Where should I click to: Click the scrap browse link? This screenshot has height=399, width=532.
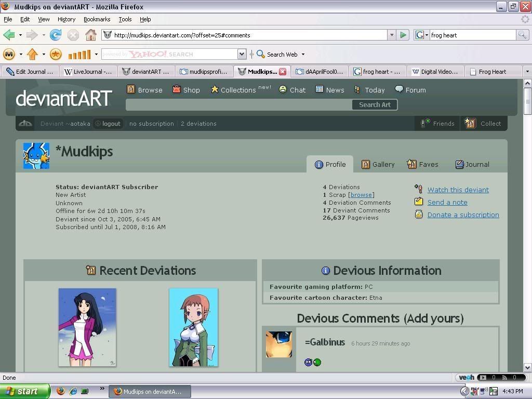361,195
